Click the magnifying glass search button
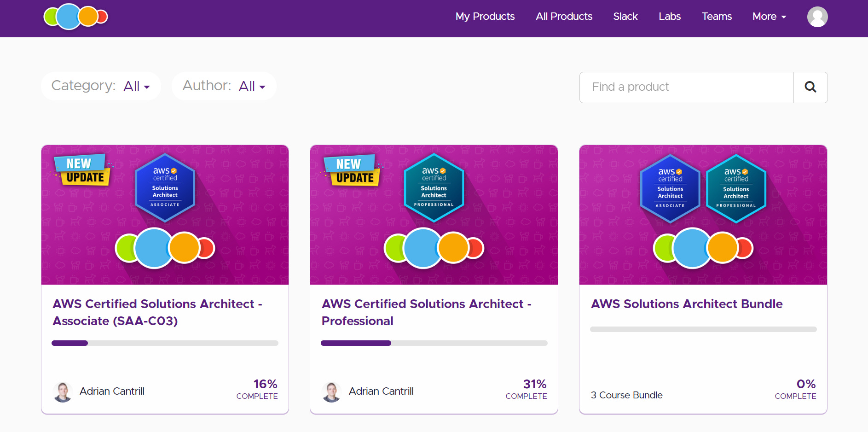The image size is (868, 432). tap(810, 87)
